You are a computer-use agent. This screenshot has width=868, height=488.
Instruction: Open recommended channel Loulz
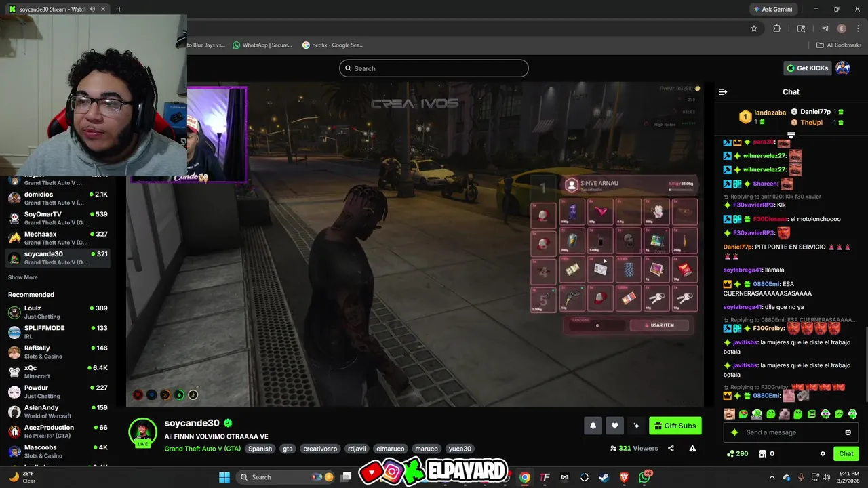[x=58, y=312]
